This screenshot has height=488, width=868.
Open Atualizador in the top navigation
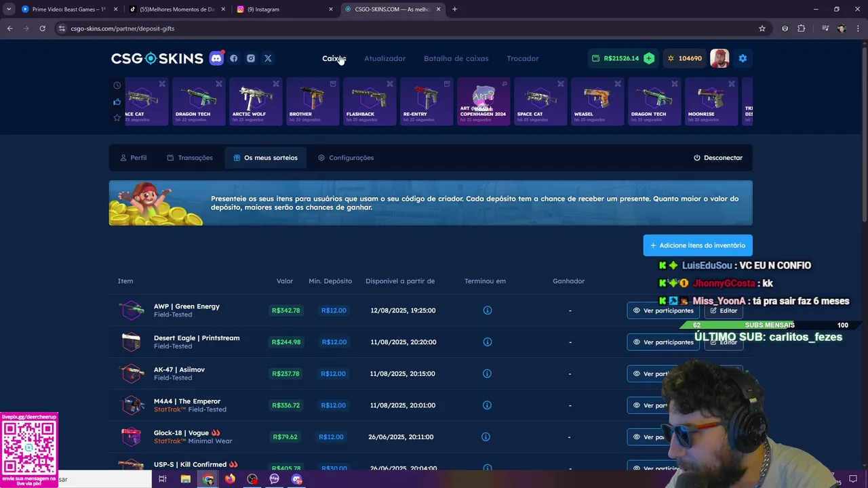click(x=384, y=58)
